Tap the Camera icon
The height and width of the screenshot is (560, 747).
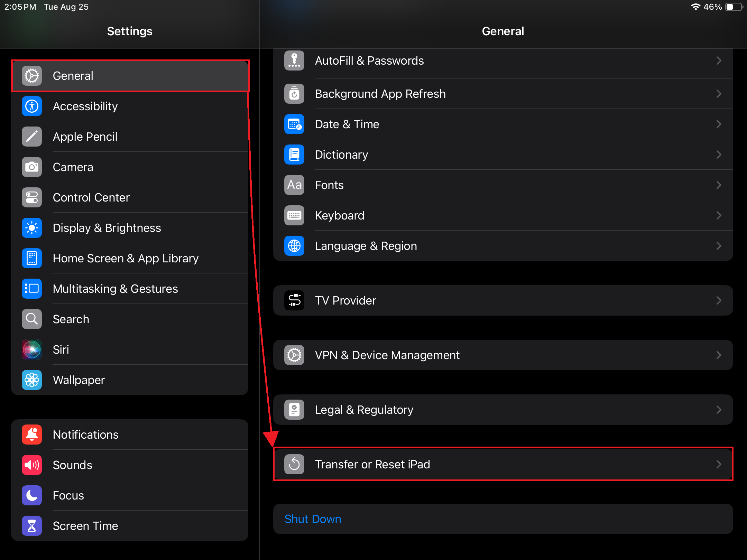coord(32,167)
